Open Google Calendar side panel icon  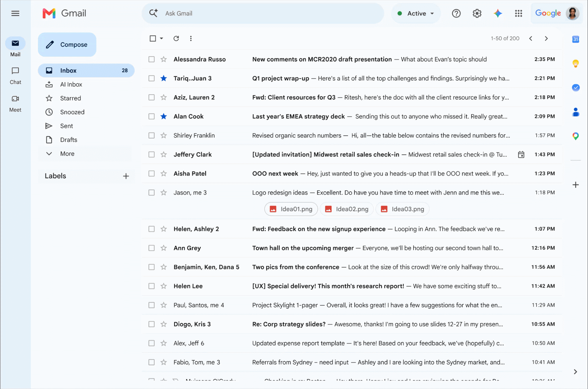(575, 39)
